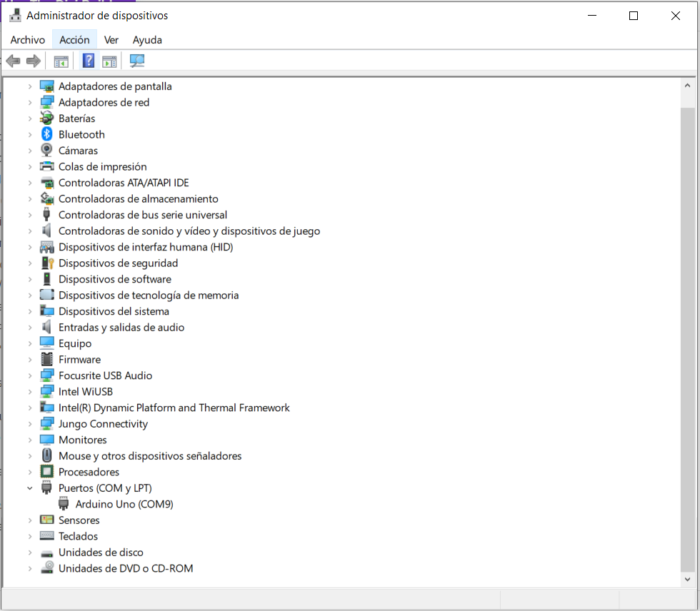Expand the Adaptadores de red category

(29, 102)
